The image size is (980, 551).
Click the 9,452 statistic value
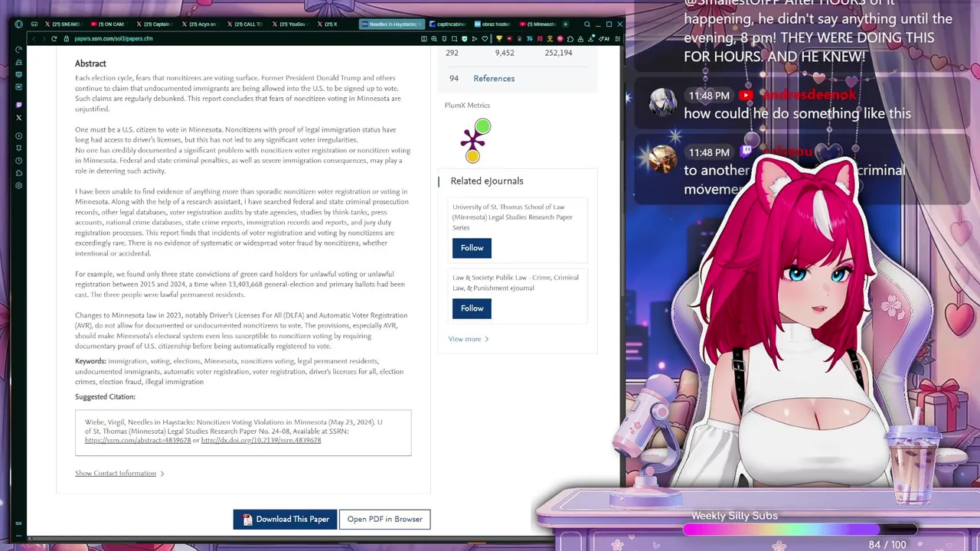505,53
